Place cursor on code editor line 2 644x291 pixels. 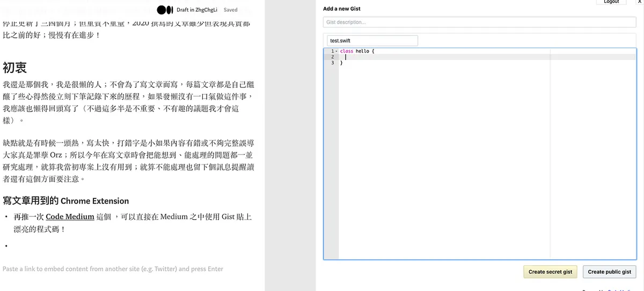pos(429,57)
